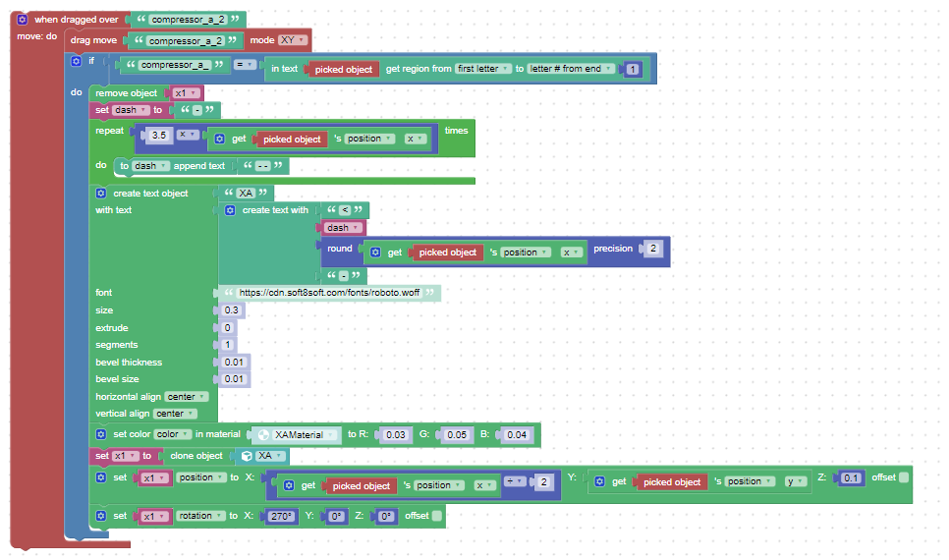Edit the divisor value 2 after ÷
This screenshot has height=560, width=949.
[x=543, y=482]
